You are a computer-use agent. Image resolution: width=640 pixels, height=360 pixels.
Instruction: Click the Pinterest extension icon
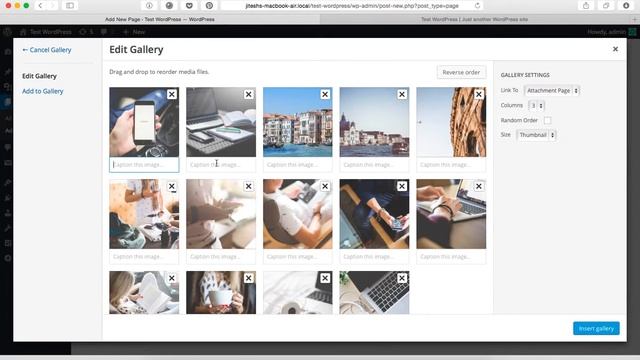click(209, 6)
